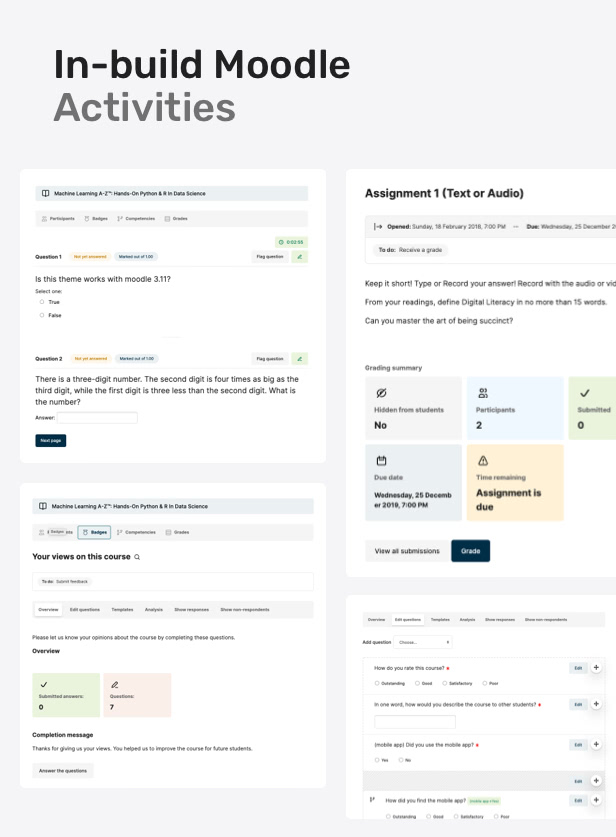Click the Not yet answered badge on Question 1
616x837 pixels.
[90, 257]
